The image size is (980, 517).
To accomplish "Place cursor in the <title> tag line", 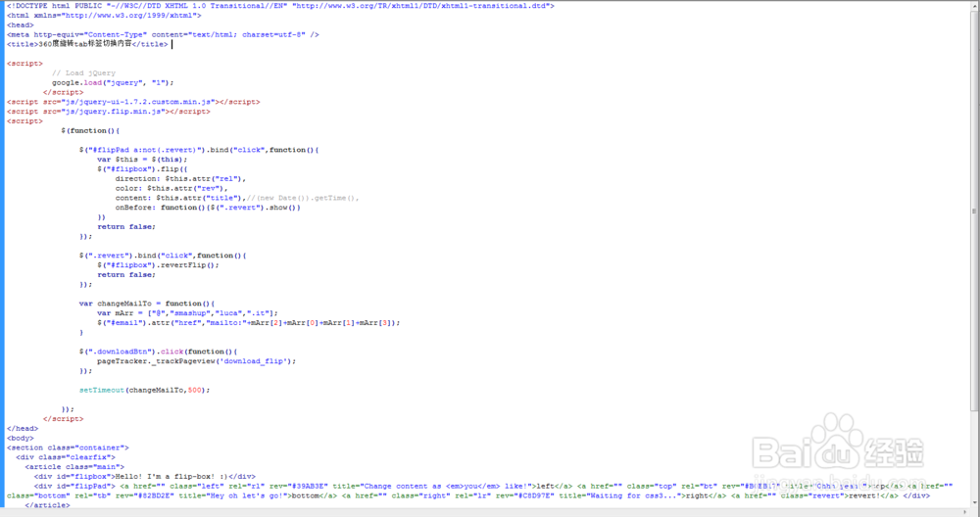I will point(87,44).
